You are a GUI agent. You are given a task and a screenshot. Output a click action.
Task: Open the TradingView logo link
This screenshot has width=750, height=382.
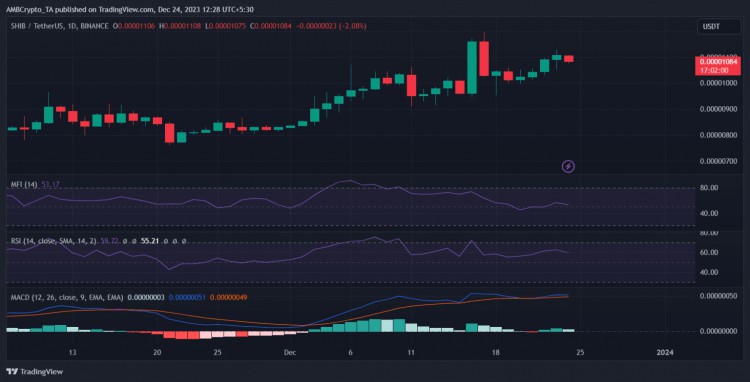[34, 371]
